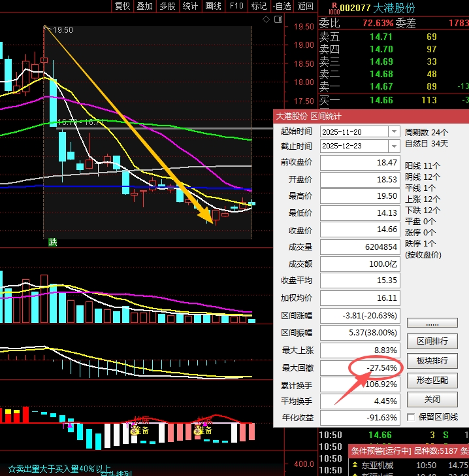Click the 区间振幅 value 5.37(38.00%)
This screenshot has width=469, height=476.
point(360,333)
